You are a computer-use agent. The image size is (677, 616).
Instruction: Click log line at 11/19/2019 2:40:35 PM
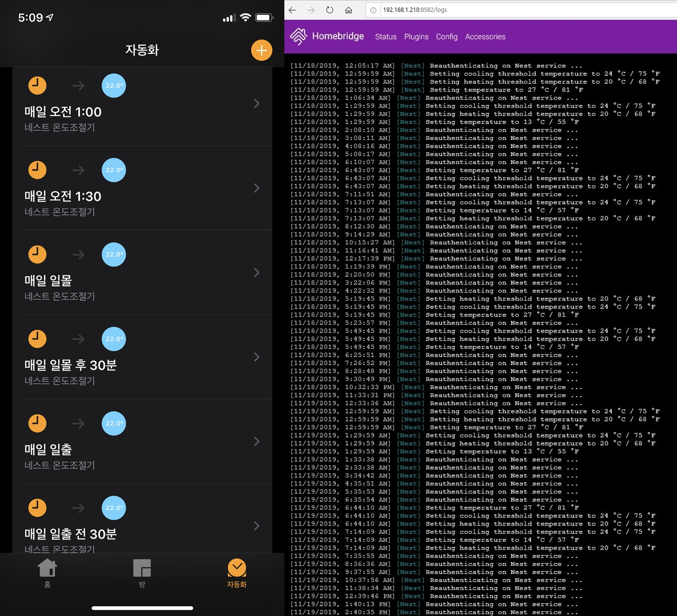tap(434, 612)
